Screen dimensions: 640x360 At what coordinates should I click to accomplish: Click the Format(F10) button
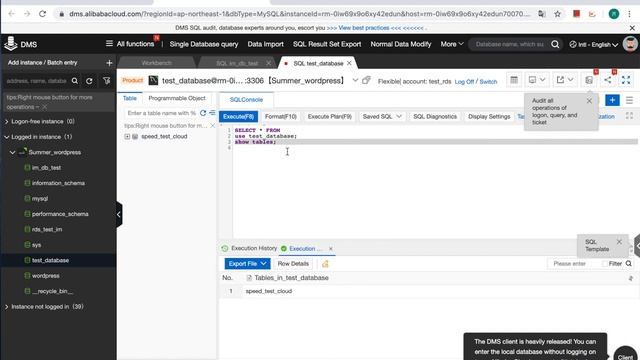tap(281, 116)
